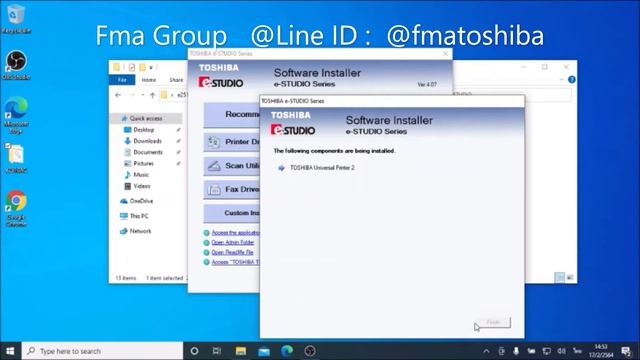Click the Open ReadMe File link
Viewport: 640px width, 360px height.
[232, 252]
